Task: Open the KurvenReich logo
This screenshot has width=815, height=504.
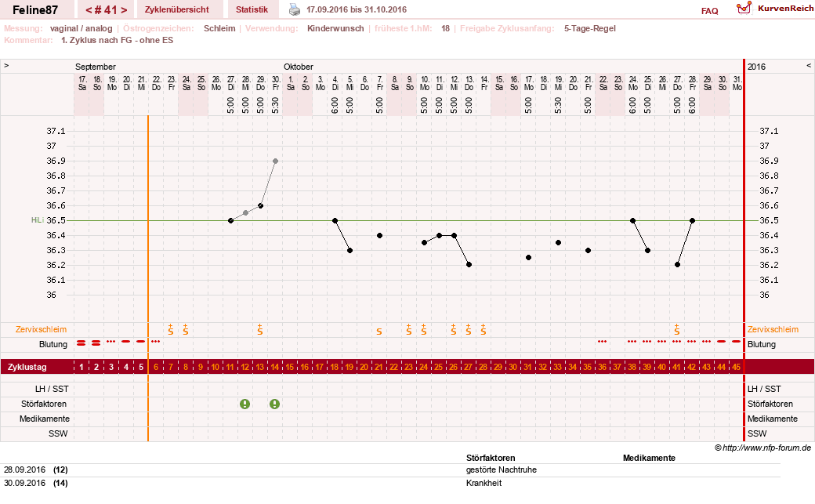Action: click(x=774, y=9)
